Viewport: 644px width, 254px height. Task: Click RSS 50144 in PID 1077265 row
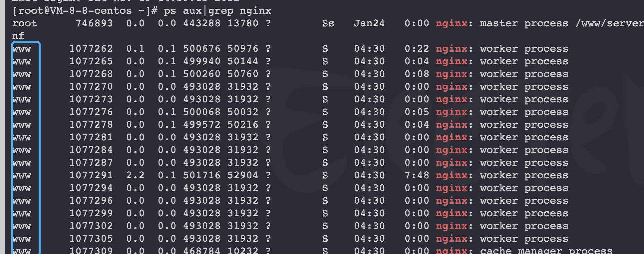[243, 61]
